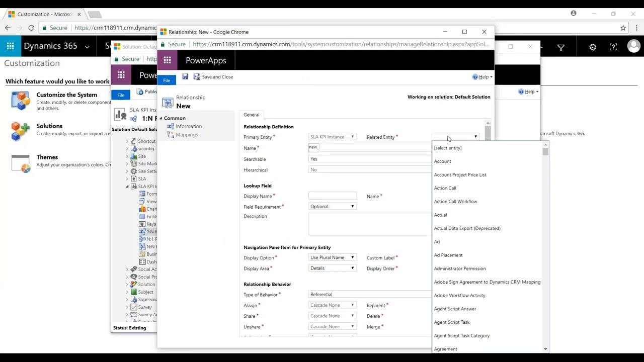Viewport: 644px width, 362px height.
Task: Click the entity list scrollbar thumb
Action: click(545, 151)
